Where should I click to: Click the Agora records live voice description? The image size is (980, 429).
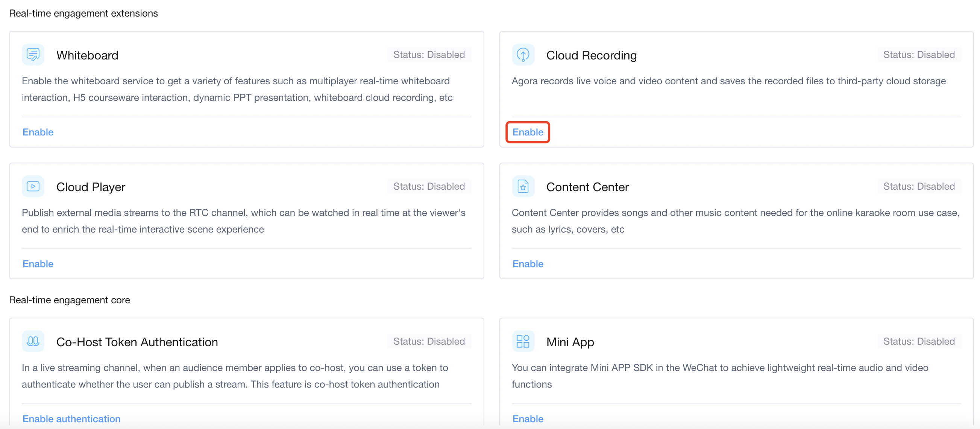728,81
